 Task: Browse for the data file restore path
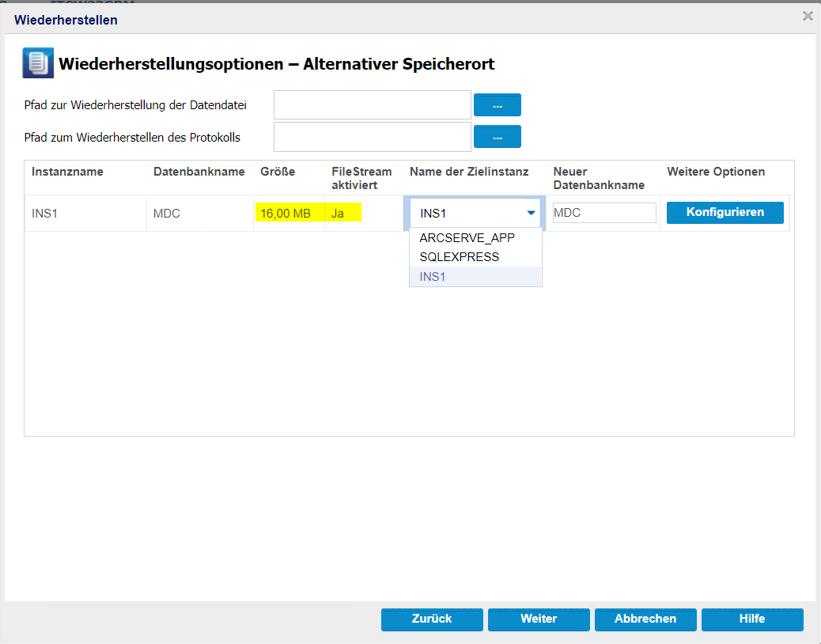(497, 105)
